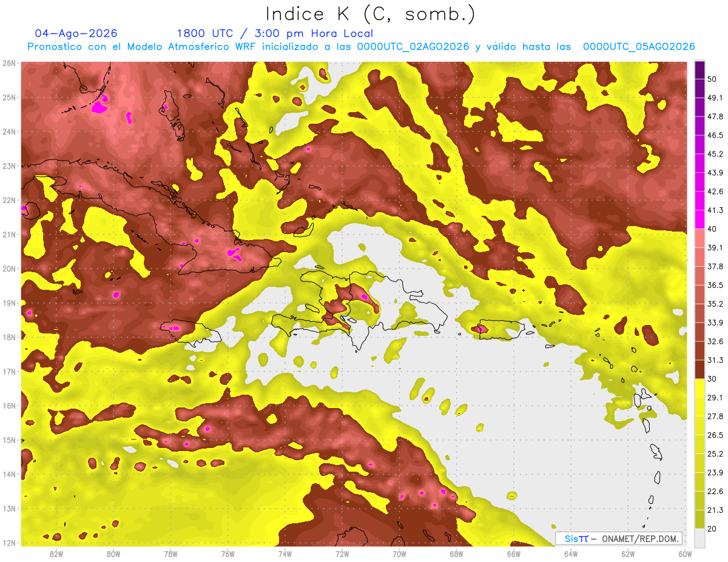Click the colorbar label "47.8"
Image resolution: width=728 pixels, height=562 pixels.
714,116
